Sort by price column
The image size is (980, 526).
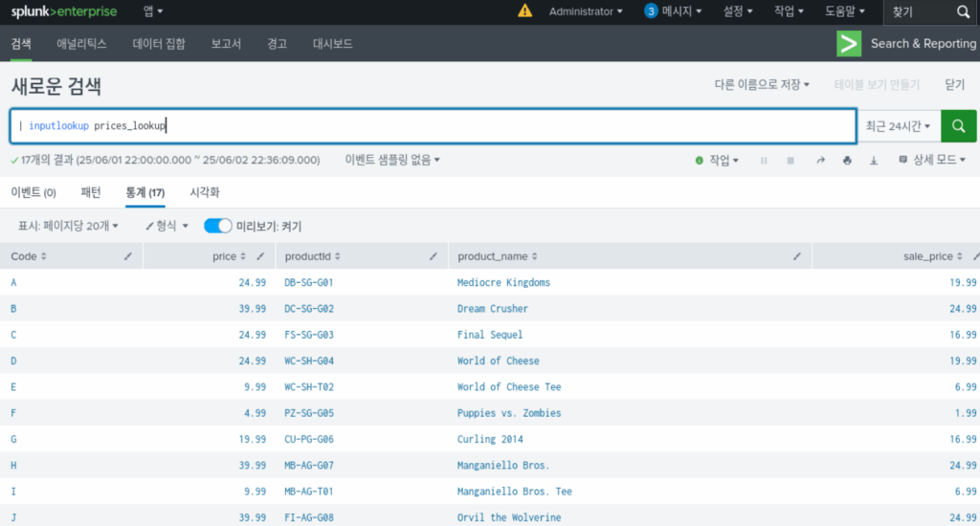click(229, 256)
